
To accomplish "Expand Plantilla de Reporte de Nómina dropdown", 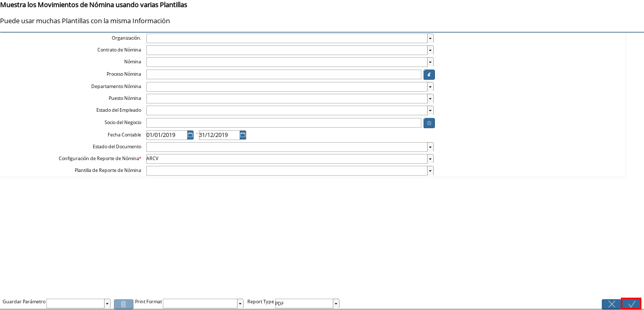I will tap(430, 170).
